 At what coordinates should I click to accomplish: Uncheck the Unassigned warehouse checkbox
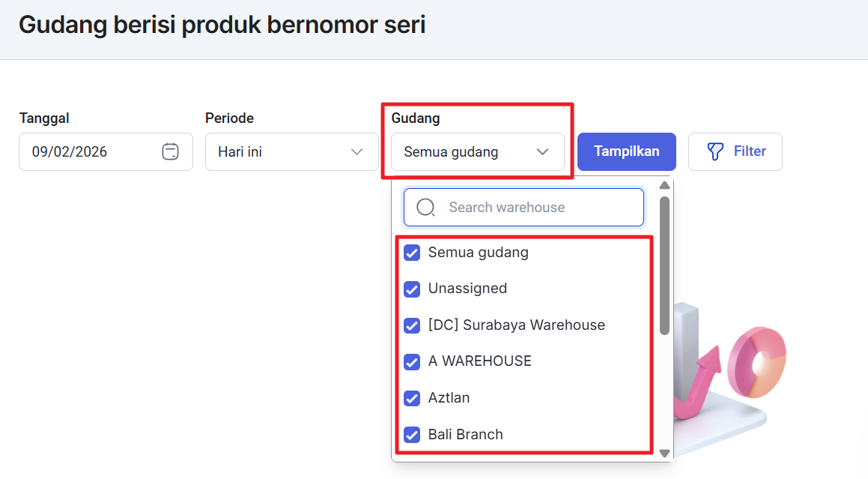(412, 289)
